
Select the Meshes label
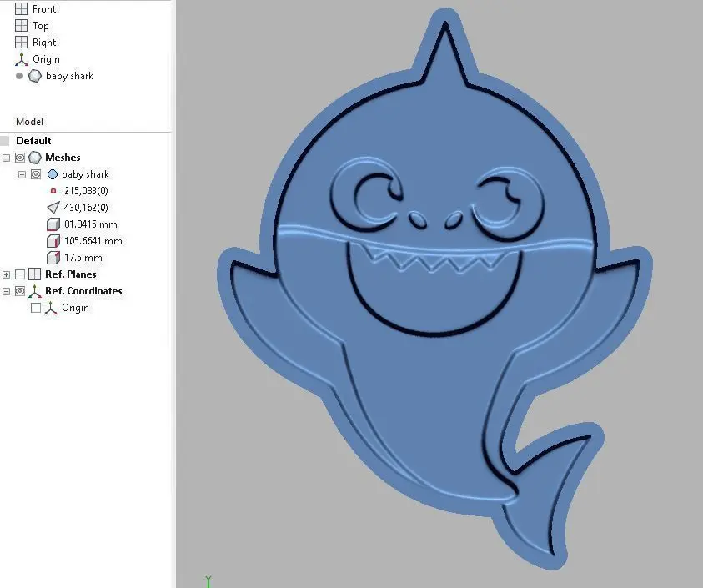(63, 158)
